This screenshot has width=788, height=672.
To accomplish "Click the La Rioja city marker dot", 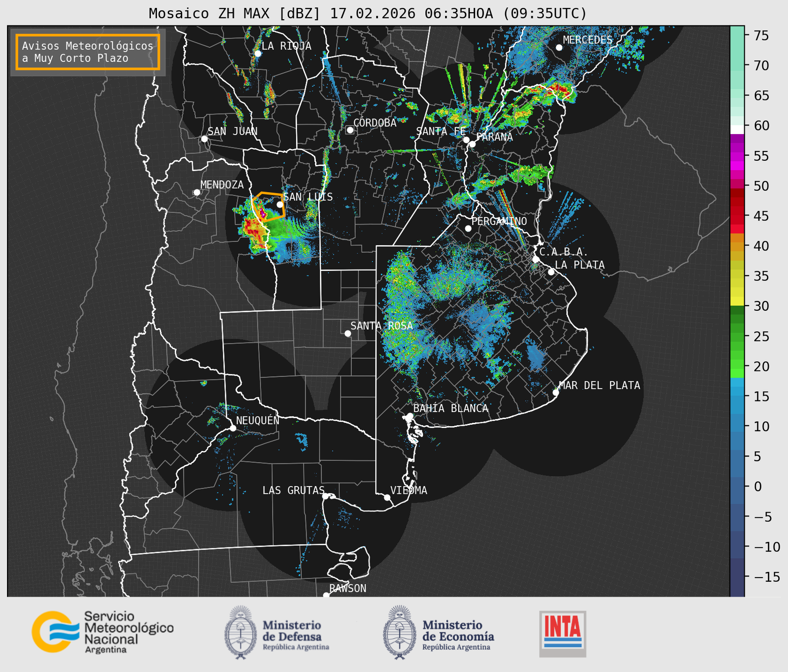I will 257,54.
